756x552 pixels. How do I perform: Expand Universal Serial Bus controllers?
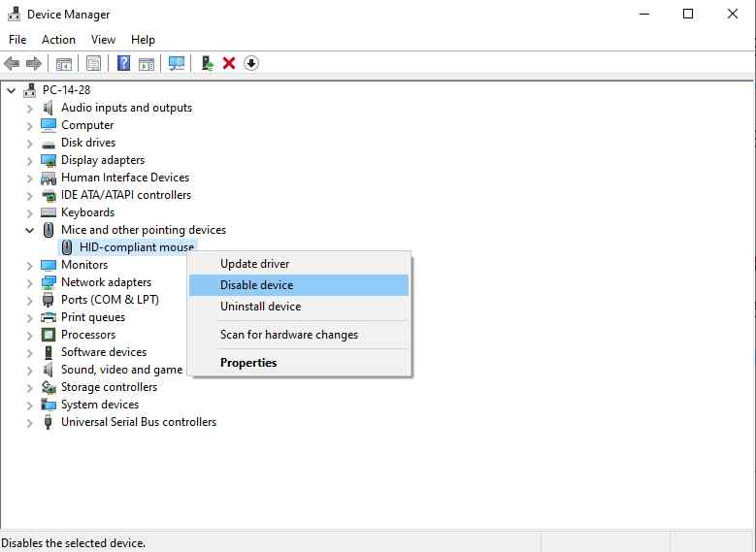(x=30, y=423)
